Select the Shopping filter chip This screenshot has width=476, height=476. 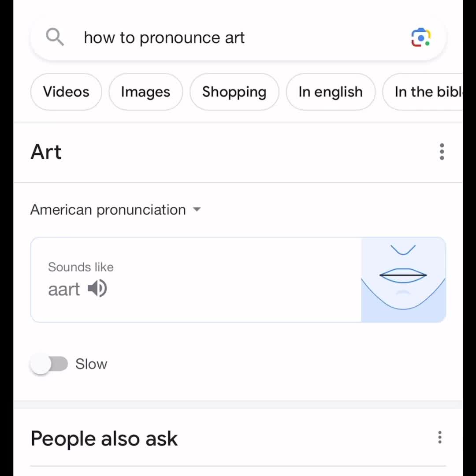(x=234, y=92)
